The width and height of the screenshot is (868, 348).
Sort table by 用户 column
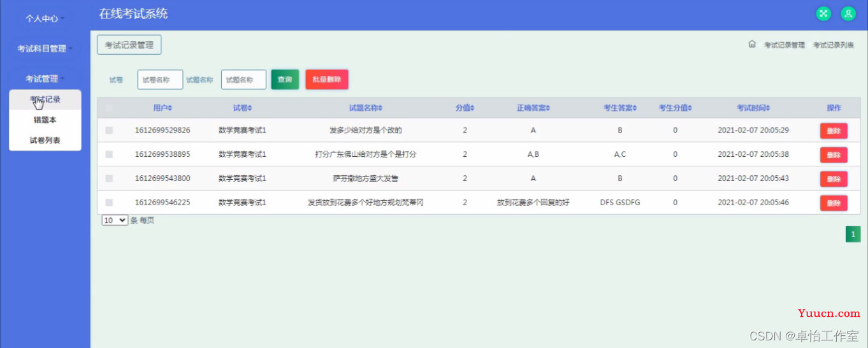tap(163, 108)
